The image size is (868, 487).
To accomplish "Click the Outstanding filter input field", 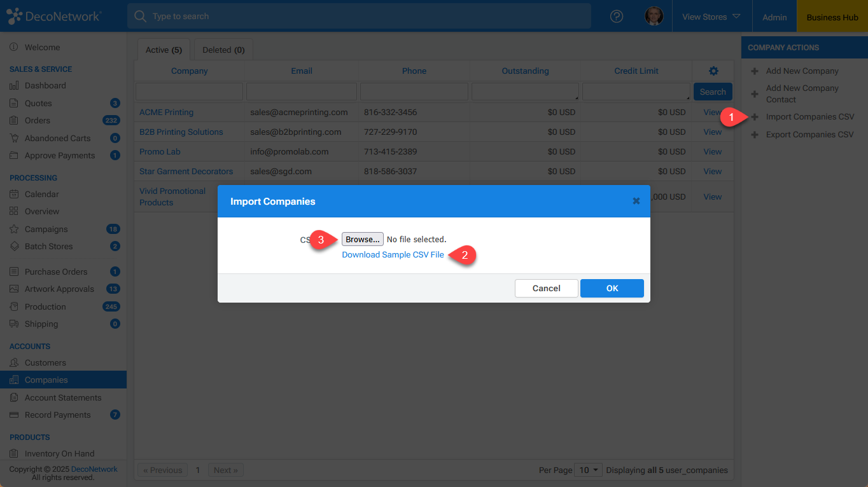I will 525,92.
